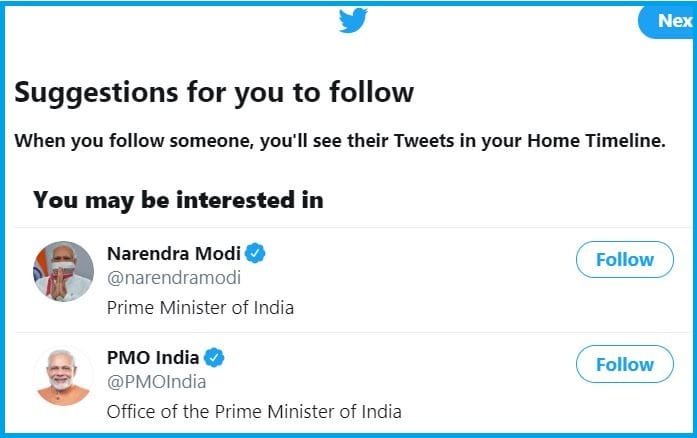This screenshot has width=697, height=438.
Task: Click the PMO India suggestion row
Action: [353, 382]
